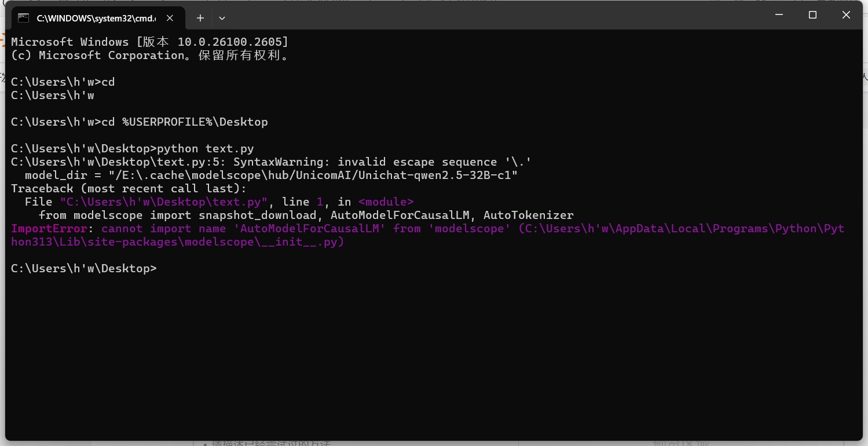Click the 'Microsoft Windows' version line
Image resolution: width=868 pixels, height=446 pixels.
tap(149, 42)
